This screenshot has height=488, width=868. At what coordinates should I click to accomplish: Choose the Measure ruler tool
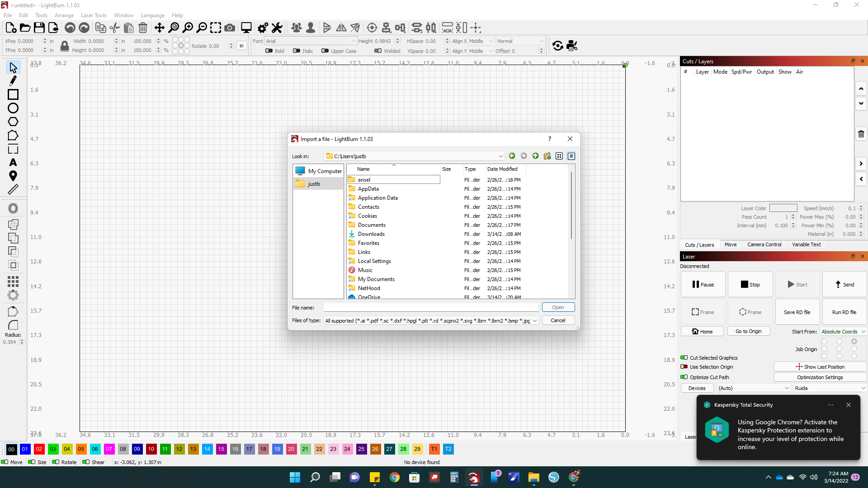click(x=13, y=189)
